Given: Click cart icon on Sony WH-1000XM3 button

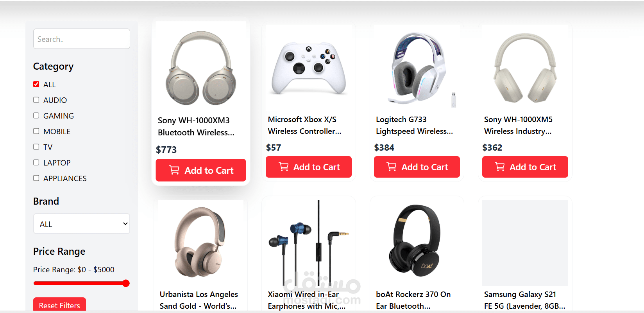Looking at the screenshot, I should click(174, 170).
